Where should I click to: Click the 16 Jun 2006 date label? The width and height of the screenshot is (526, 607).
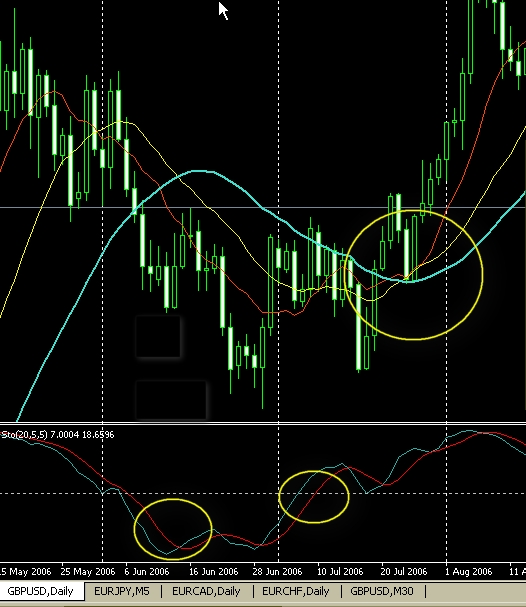tap(213, 571)
